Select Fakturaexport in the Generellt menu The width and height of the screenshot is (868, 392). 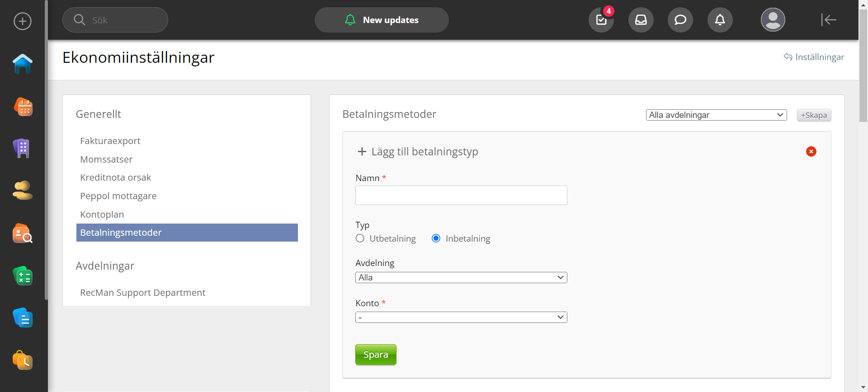(110, 141)
